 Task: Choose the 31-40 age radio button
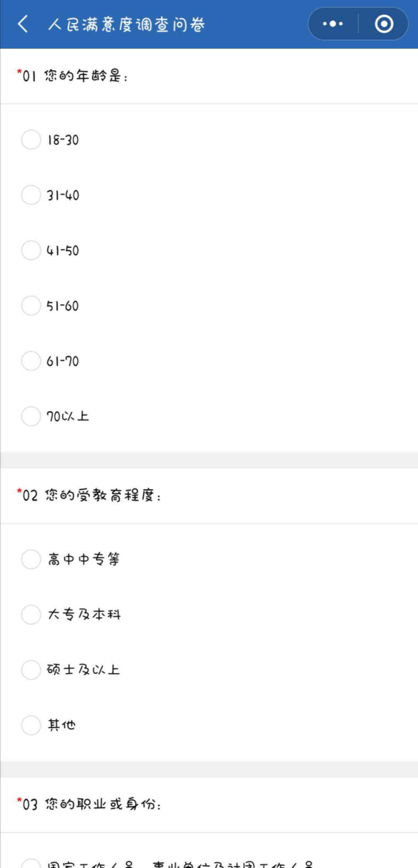31,195
